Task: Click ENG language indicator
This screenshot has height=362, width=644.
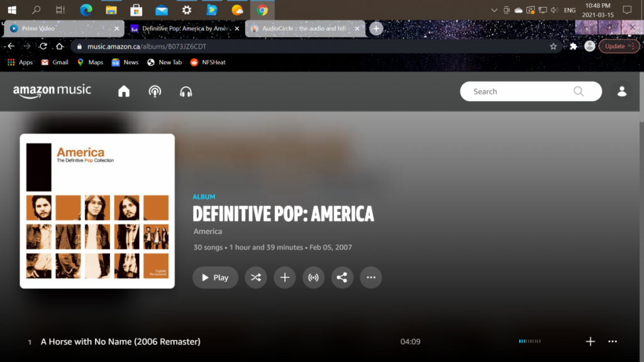Action: point(570,10)
